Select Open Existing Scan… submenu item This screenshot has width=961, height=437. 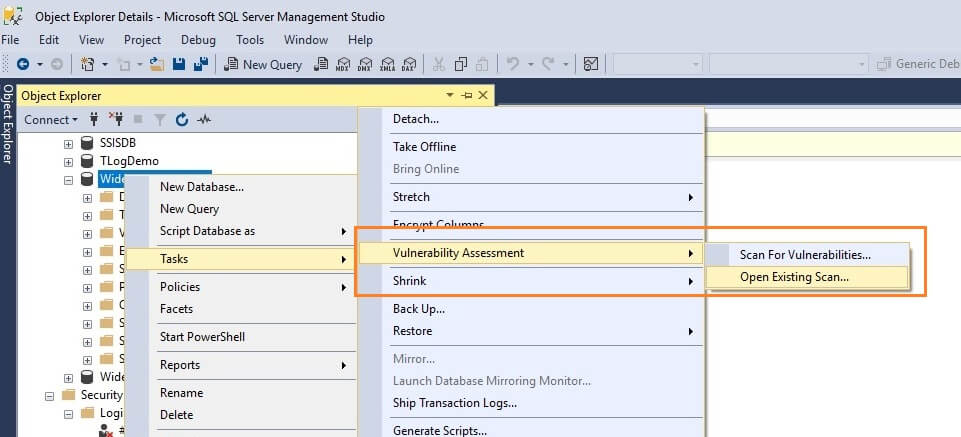(x=794, y=277)
